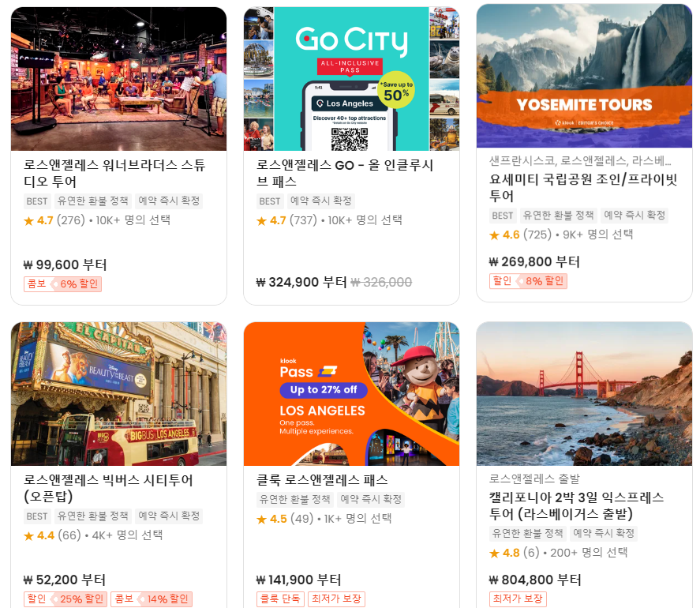Click BEST tag on Yosemite card
This screenshot has width=700, height=608.
click(x=502, y=216)
